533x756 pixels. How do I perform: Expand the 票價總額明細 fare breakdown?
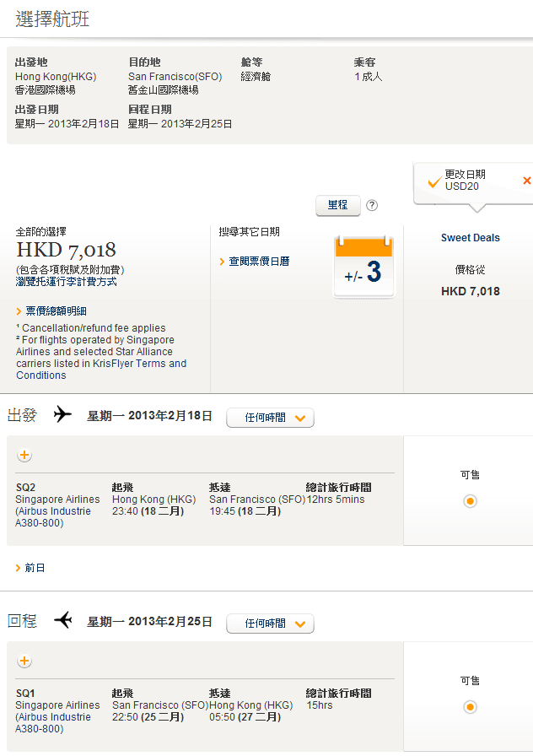(x=56, y=311)
